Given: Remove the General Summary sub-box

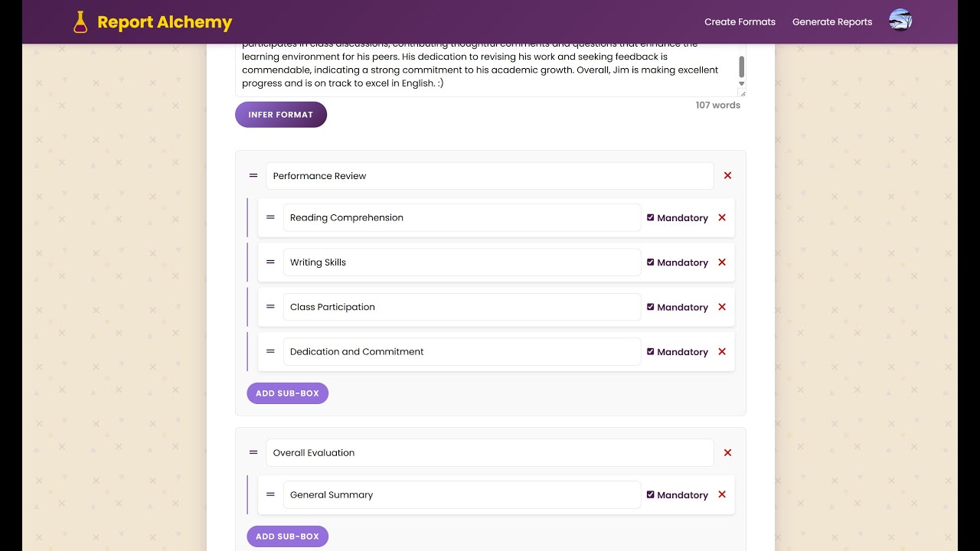Looking at the screenshot, I should 722,495.
